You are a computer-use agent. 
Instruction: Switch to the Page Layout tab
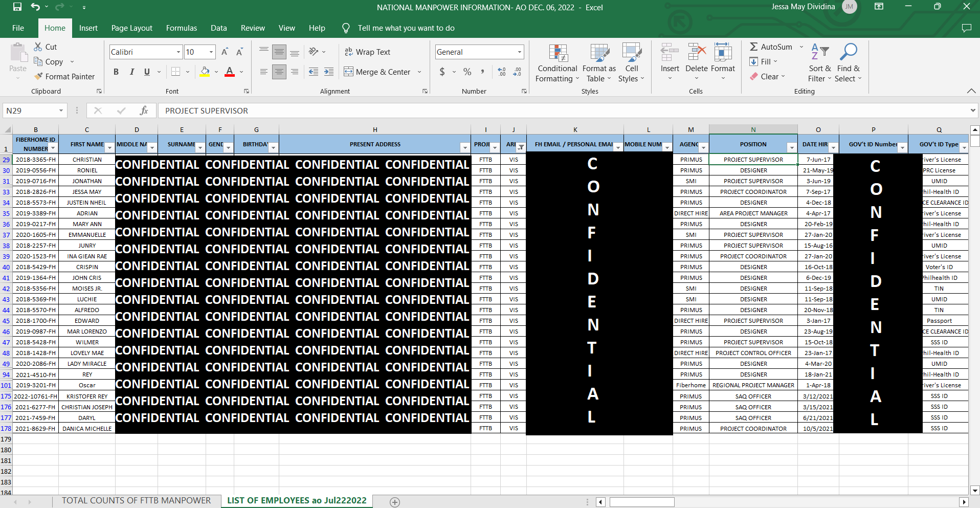tap(132, 28)
